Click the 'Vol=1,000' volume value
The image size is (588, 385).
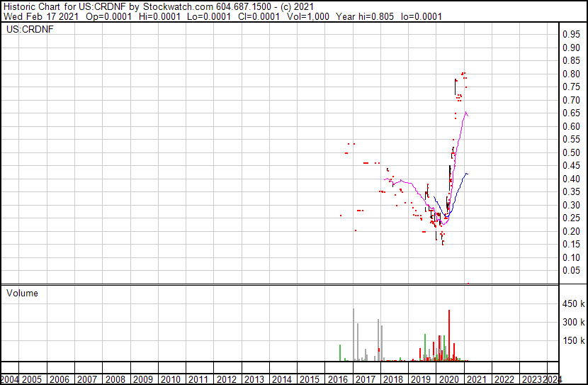pos(308,16)
